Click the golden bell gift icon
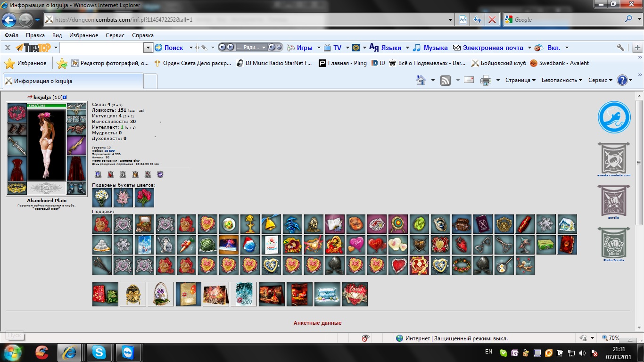644x362 pixels. (x=271, y=224)
